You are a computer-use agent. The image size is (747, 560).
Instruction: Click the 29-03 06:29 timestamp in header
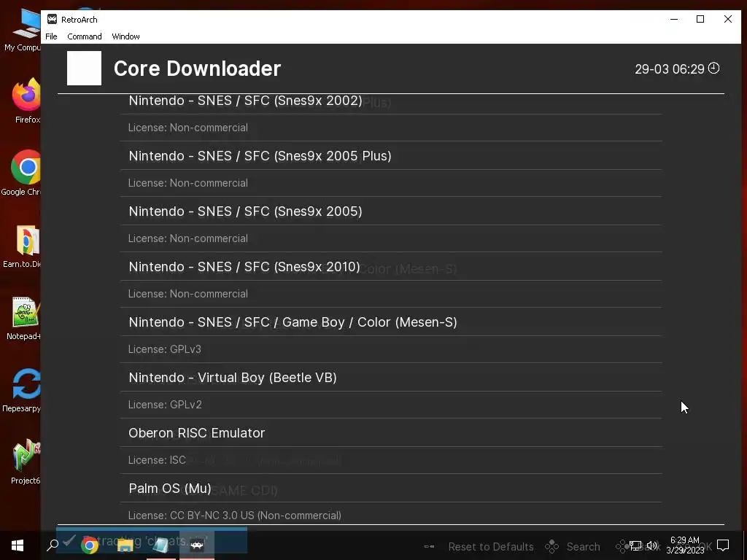click(670, 69)
